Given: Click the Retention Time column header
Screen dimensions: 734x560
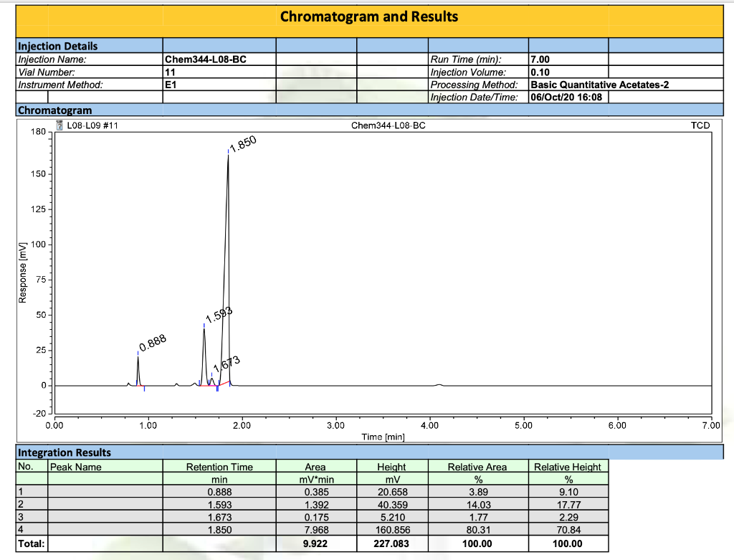Looking at the screenshot, I should point(219,467).
